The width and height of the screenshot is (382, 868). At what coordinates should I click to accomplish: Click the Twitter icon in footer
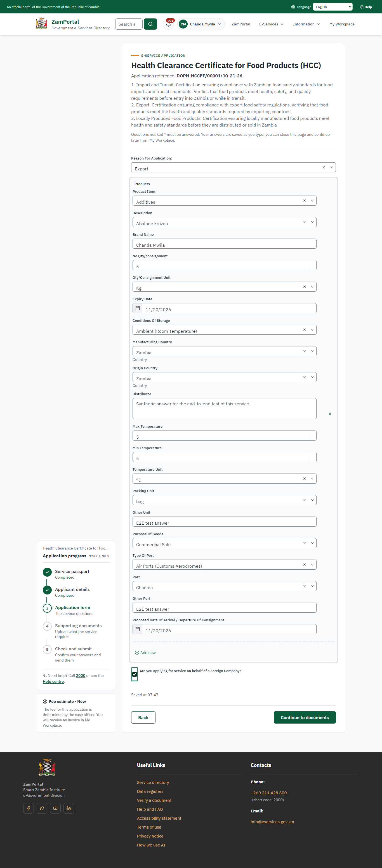point(42,808)
